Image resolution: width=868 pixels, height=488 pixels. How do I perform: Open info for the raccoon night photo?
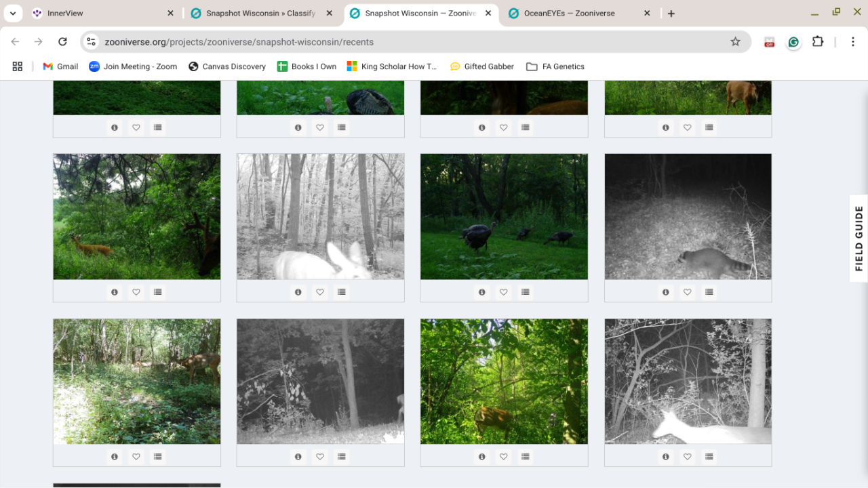[x=666, y=292]
